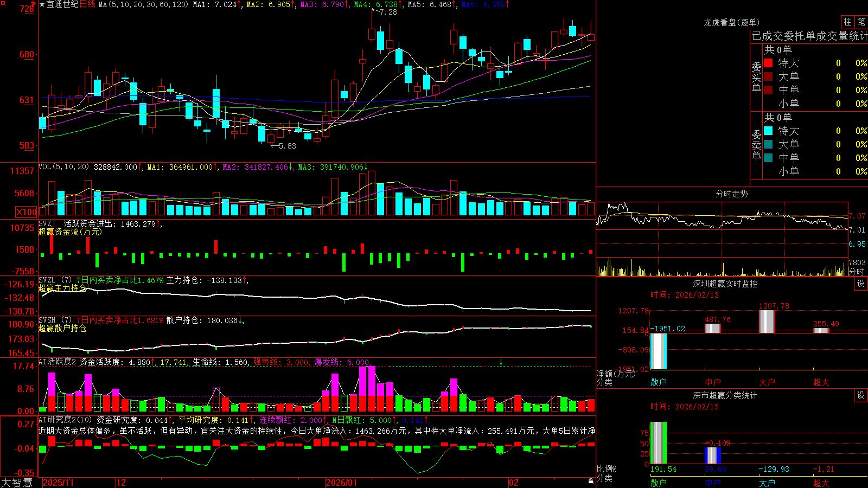Click the 255.49 超大 bar in realtime monitor
The image size is (868, 488).
(821, 330)
